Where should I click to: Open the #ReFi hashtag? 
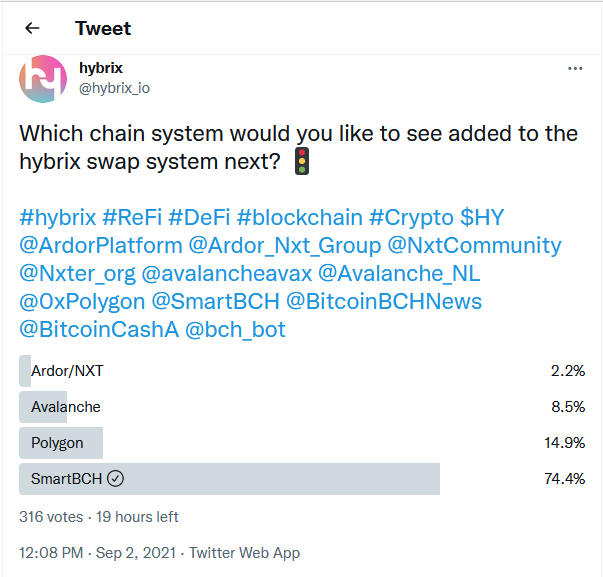coord(132,218)
